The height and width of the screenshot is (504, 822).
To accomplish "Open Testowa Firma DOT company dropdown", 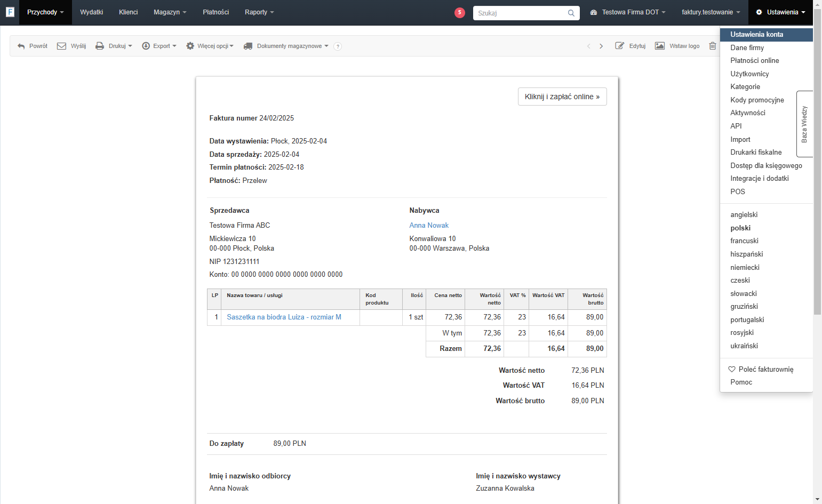I will point(628,12).
